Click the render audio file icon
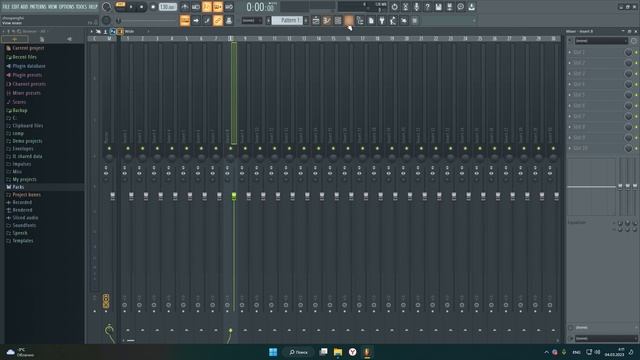Screen dimensions: 640x360 click(449, 7)
